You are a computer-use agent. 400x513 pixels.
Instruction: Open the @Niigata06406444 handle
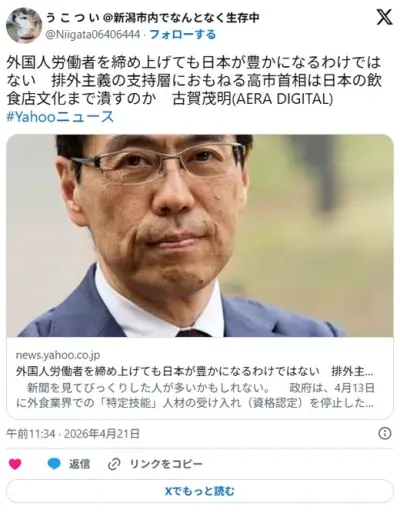(93, 34)
